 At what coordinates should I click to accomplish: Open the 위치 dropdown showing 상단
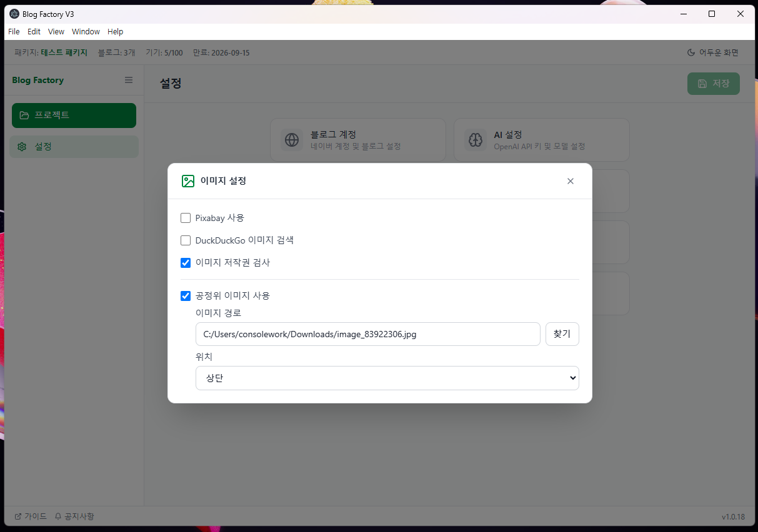click(387, 378)
